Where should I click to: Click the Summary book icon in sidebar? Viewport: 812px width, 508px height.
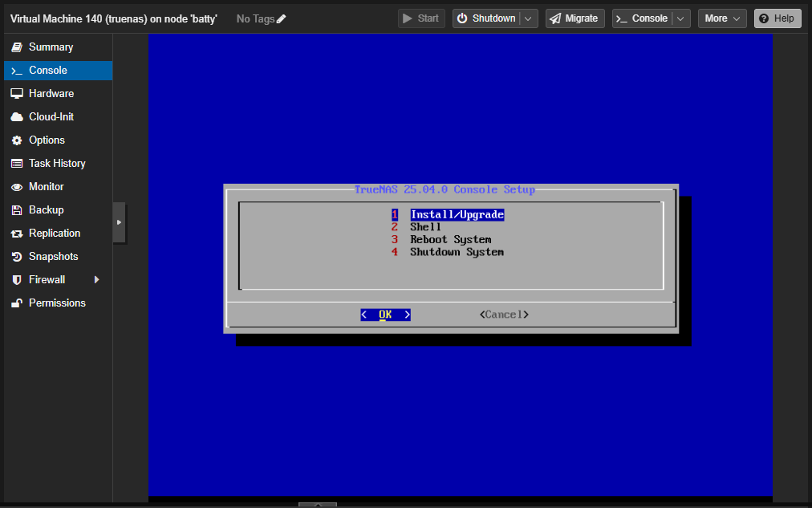pos(16,47)
